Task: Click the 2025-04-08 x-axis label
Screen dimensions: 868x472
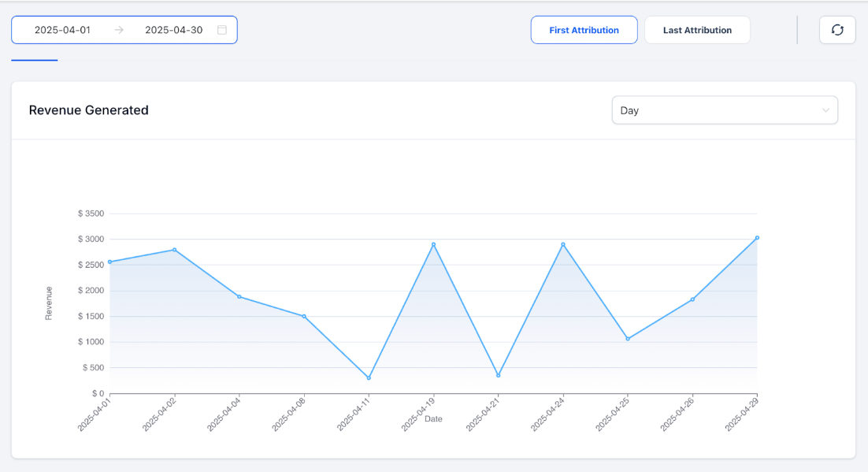Action: (289, 414)
